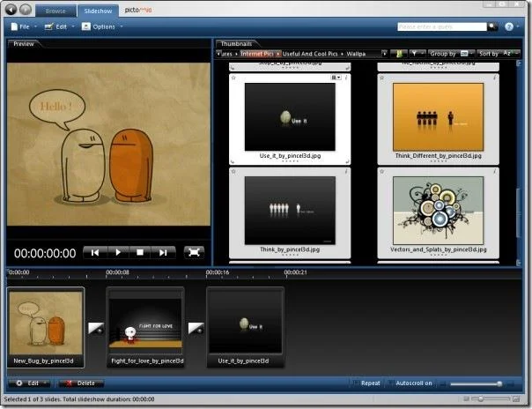Screen dimensions: 532x409
Task: Click the Delete slide button
Action: point(81,383)
